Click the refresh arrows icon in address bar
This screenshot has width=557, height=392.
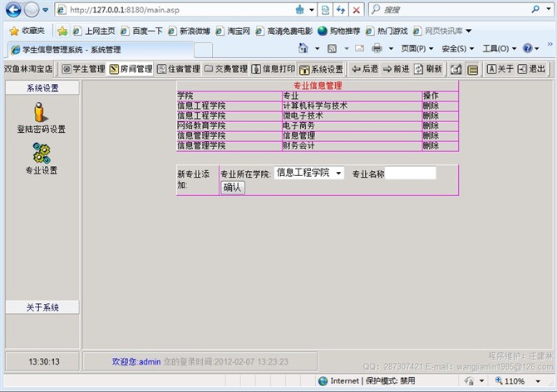[x=341, y=10]
